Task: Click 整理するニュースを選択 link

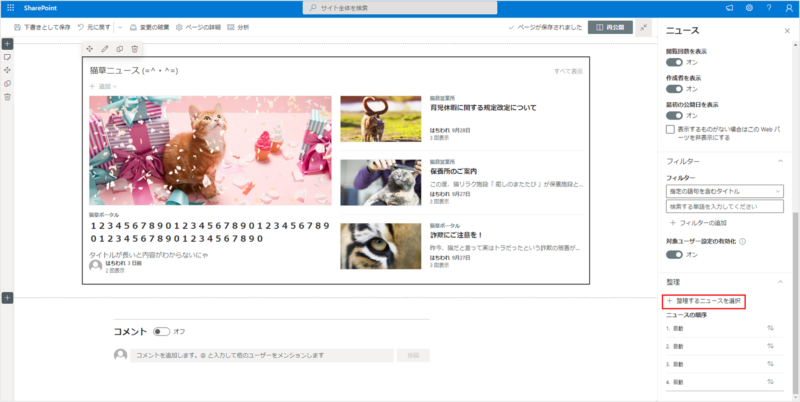Action: tap(708, 301)
